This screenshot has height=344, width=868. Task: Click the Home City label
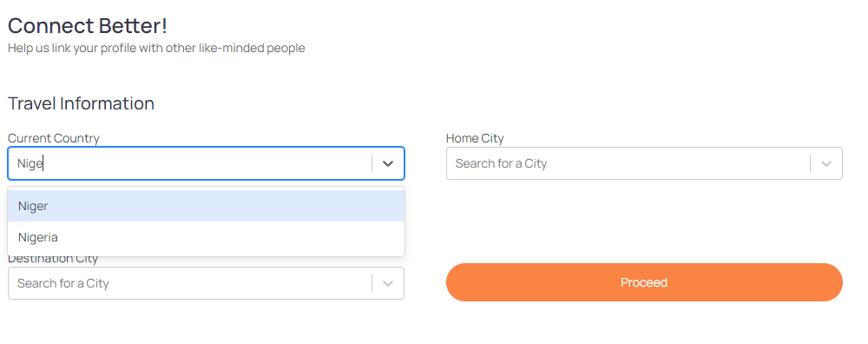pos(475,138)
